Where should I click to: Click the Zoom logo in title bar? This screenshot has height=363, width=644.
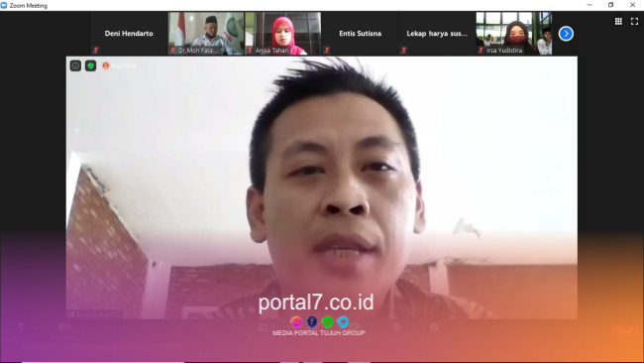click(4, 5)
